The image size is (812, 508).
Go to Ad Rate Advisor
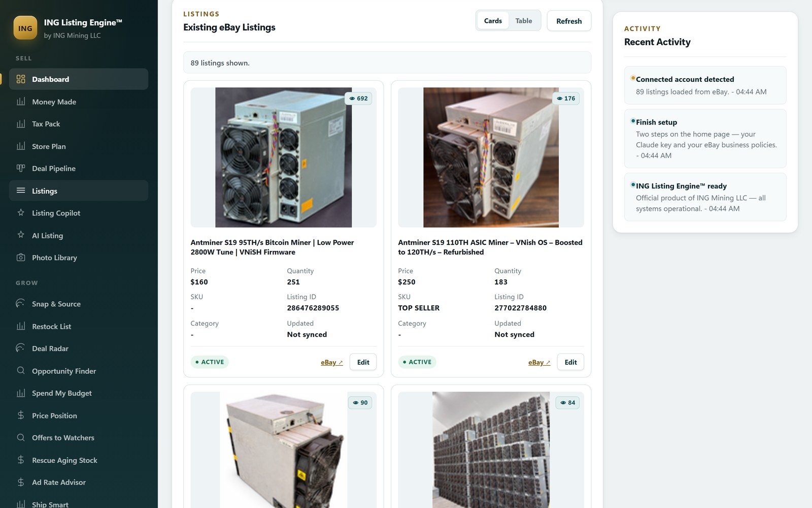coord(79,482)
